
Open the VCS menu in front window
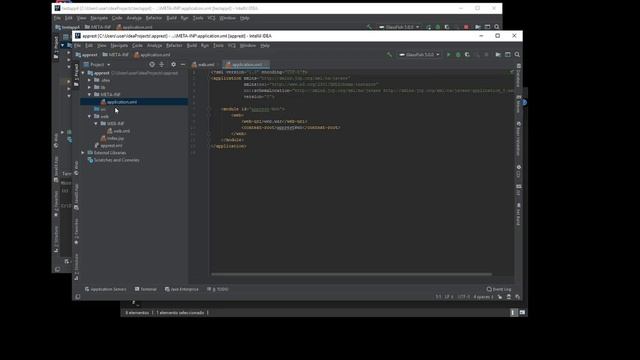coord(232,46)
